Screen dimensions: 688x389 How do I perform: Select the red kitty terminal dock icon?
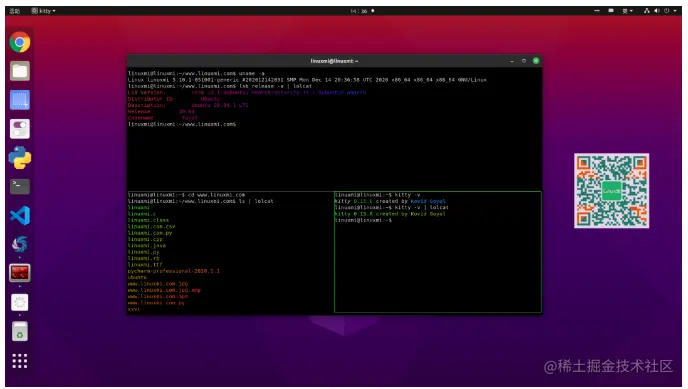[20, 273]
